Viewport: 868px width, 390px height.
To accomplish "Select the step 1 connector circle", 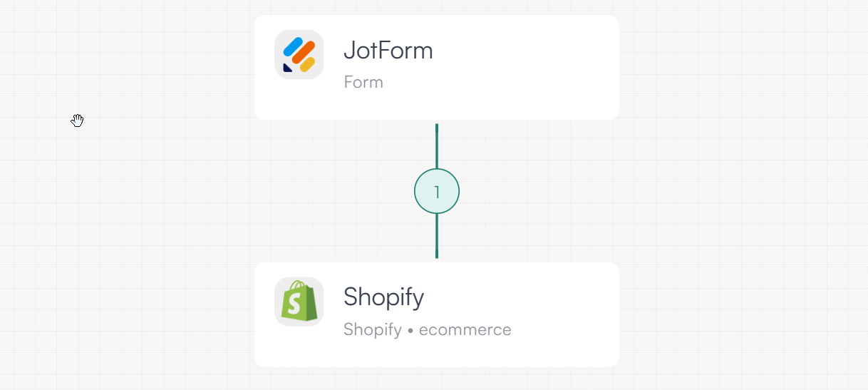I will tap(437, 191).
